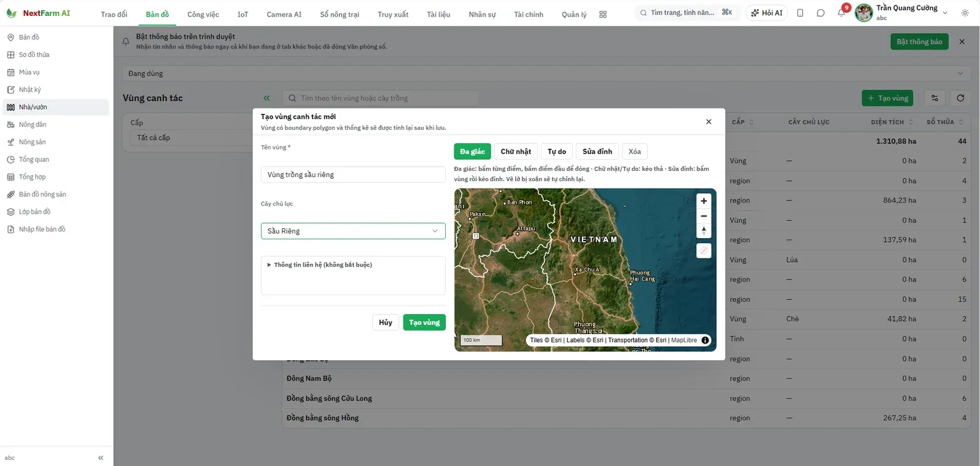
Task: Click Hủy to cancel the dialog
Action: 385,323
